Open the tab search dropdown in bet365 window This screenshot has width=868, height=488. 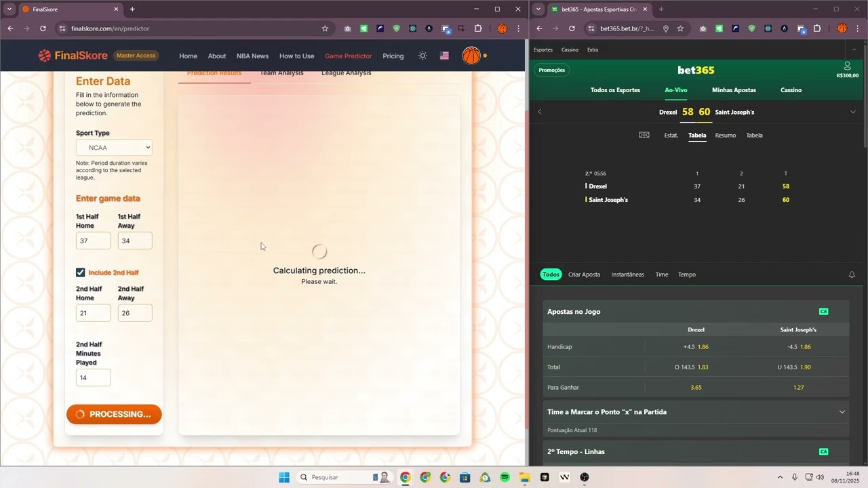click(x=538, y=9)
